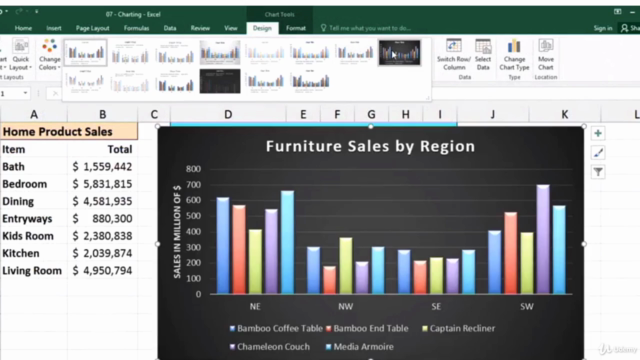The height and width of the screenshot is (360, 640).
Task: Select the dark highlighted chart style, top row
Action: coord(399,53)
